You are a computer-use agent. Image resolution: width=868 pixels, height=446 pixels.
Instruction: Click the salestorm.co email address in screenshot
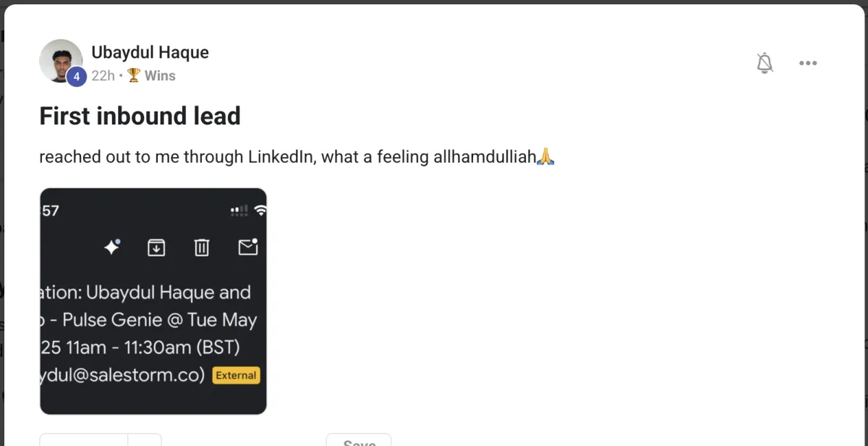pos(123,376)
